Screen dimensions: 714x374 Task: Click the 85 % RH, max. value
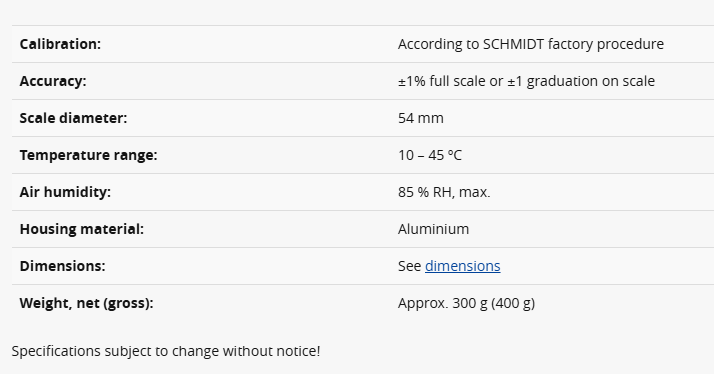pos(444,192)
